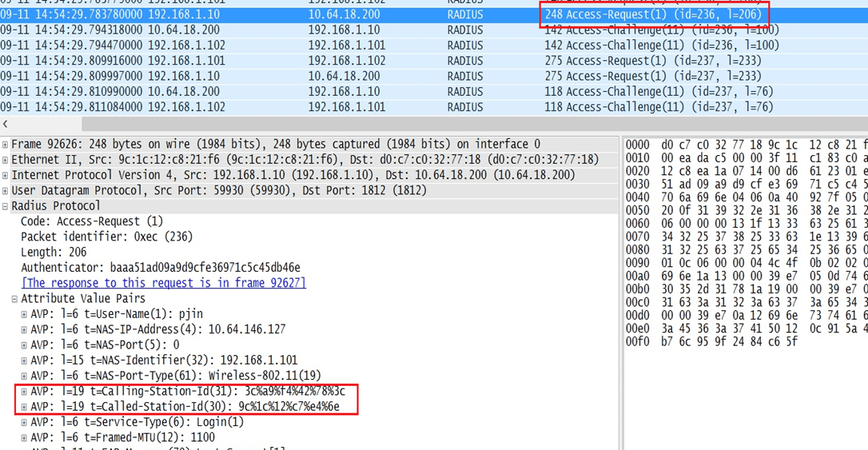Click hex dump row at offset 0000
The image size is (868, 450).
(x=747, y=145)
